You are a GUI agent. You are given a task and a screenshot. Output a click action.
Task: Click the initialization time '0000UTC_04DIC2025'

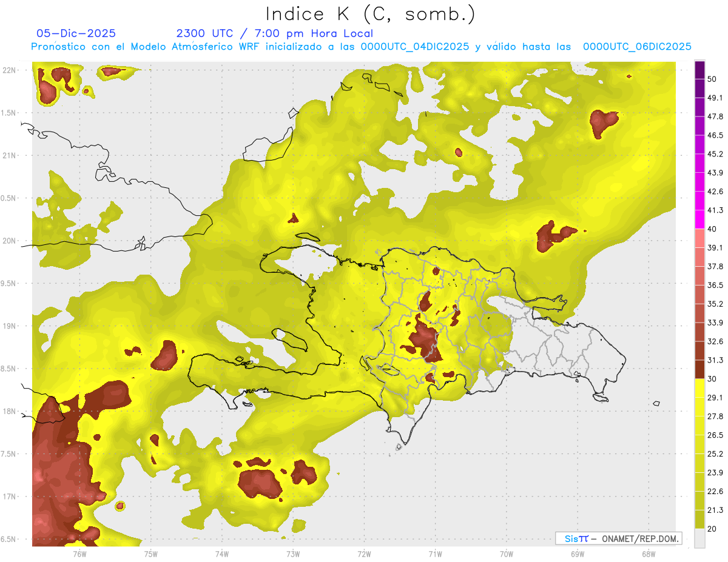[415, 47]
